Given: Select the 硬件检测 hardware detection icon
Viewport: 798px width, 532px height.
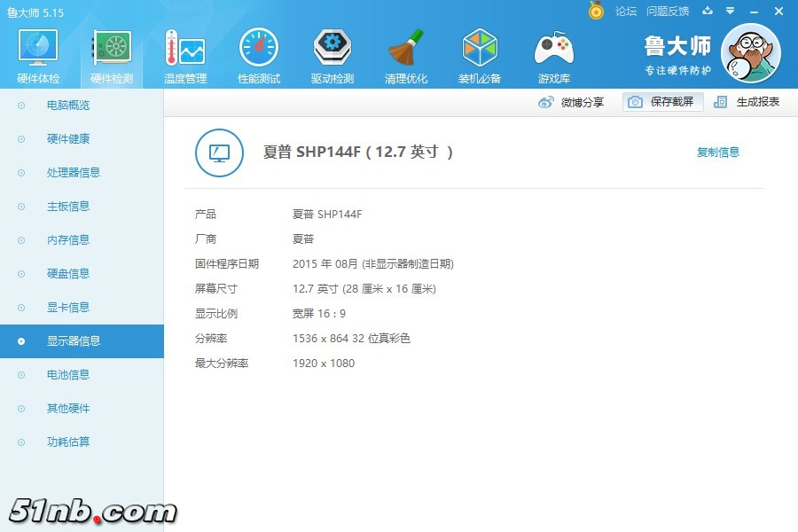Looking at the screenshot, I should [x=110, y=53].
